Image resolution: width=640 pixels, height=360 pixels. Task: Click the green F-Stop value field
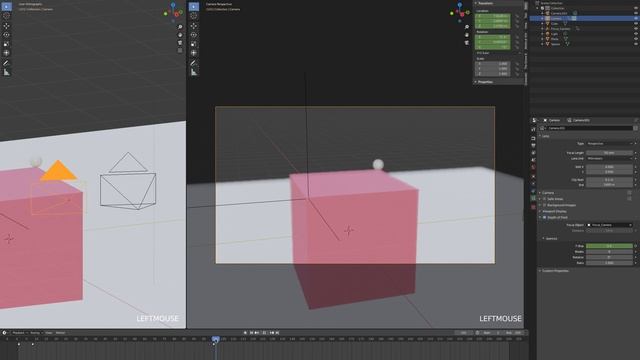point(609,246)
